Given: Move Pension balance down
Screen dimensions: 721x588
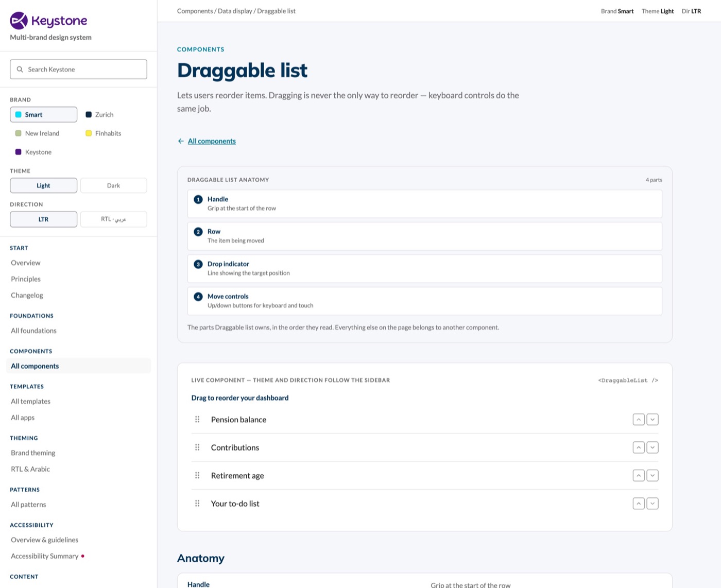Looking at the screenshot, I should pos(653,420).
